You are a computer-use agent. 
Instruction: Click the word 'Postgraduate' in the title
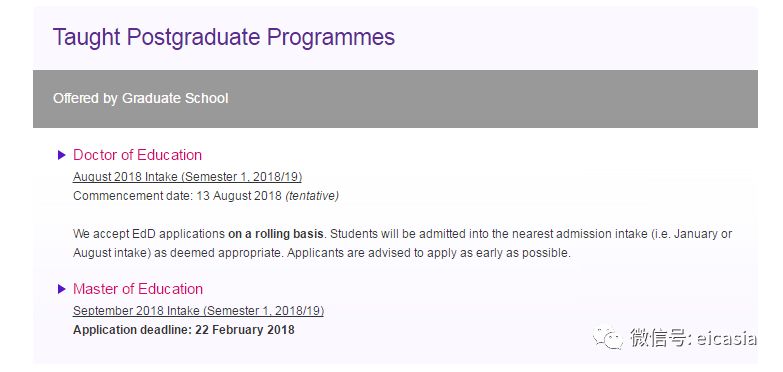[194, 38]
